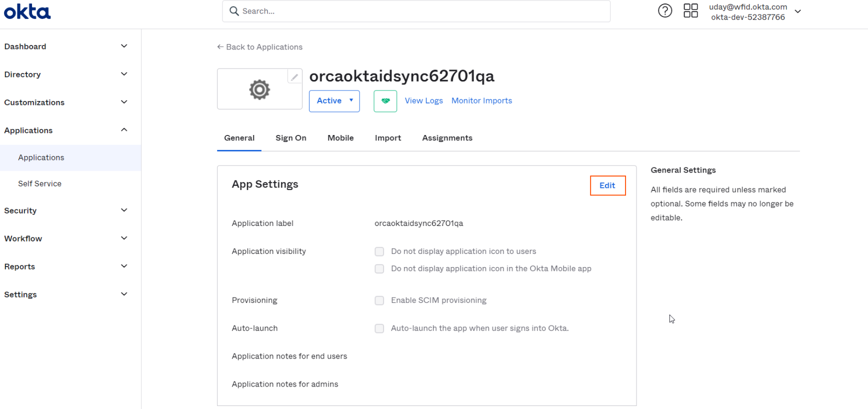
Task: Click the Okta logo
Action: pyautogui.click(x=27, y=11)
